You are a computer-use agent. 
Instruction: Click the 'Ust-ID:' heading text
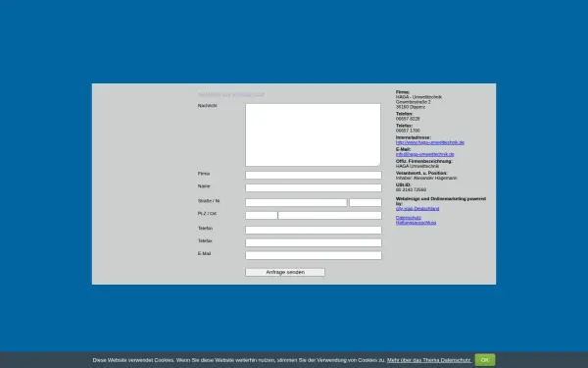[x=404, y=184]
